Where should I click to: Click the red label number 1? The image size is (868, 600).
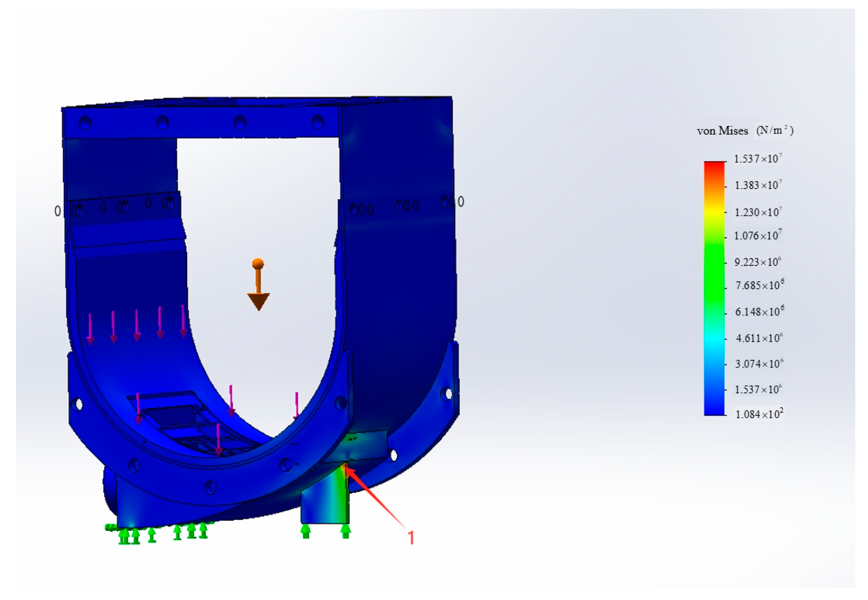(410, 537)
